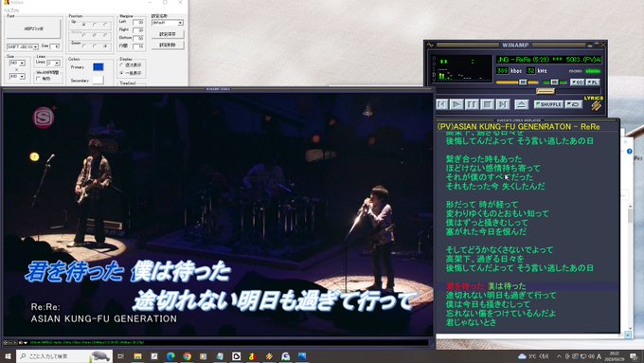Click Winamp seek bar position handle

(x=546, y=91)
